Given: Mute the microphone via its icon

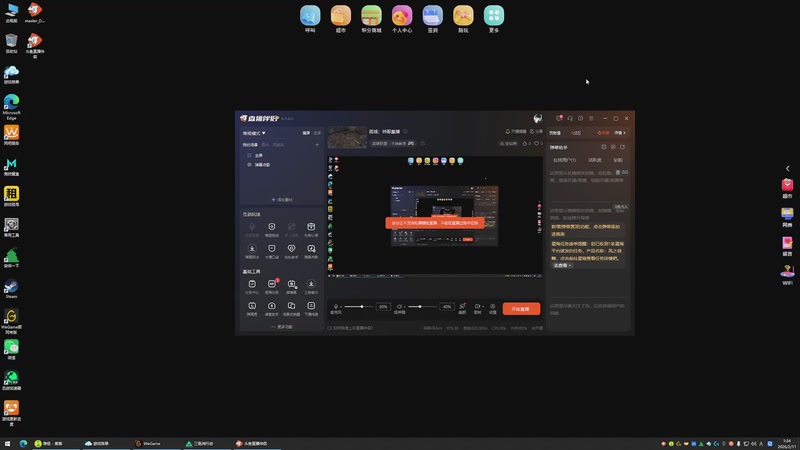Looking at the screenshot, I should pos(335,307).
